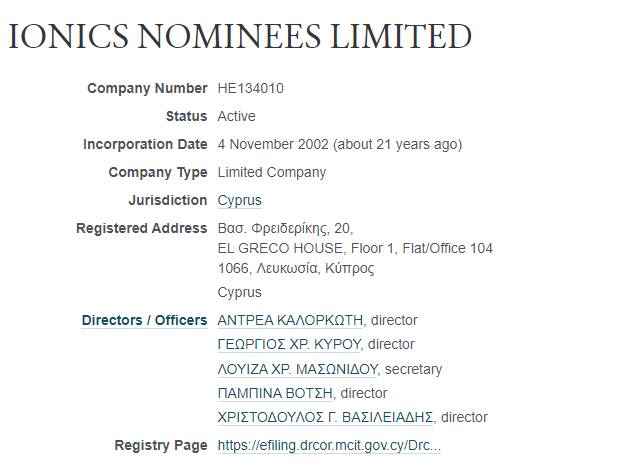The image size is (638, 469).
Task: Open director ΓΕΩΡΓΙΟΣ ΧΡ. ΚΥΡΟΥ profile
Action: [x=289, y=344]
